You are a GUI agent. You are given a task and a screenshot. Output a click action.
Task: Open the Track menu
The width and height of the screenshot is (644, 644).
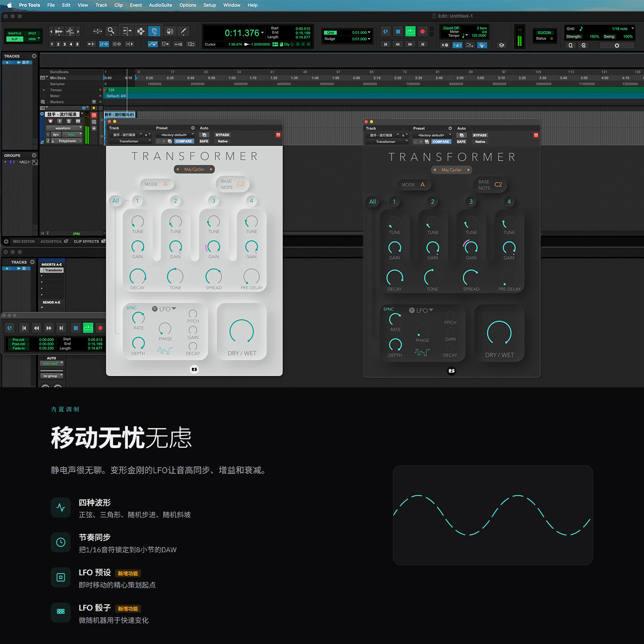tap(101, 5)
